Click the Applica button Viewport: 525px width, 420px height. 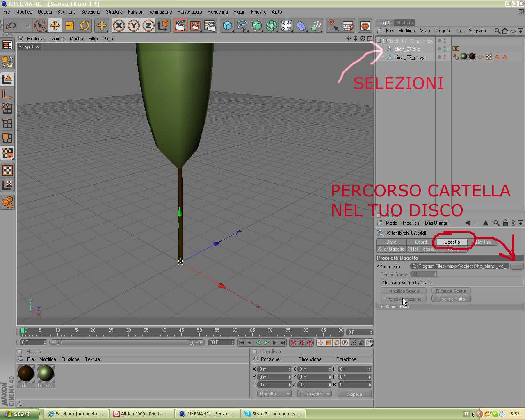355,394
